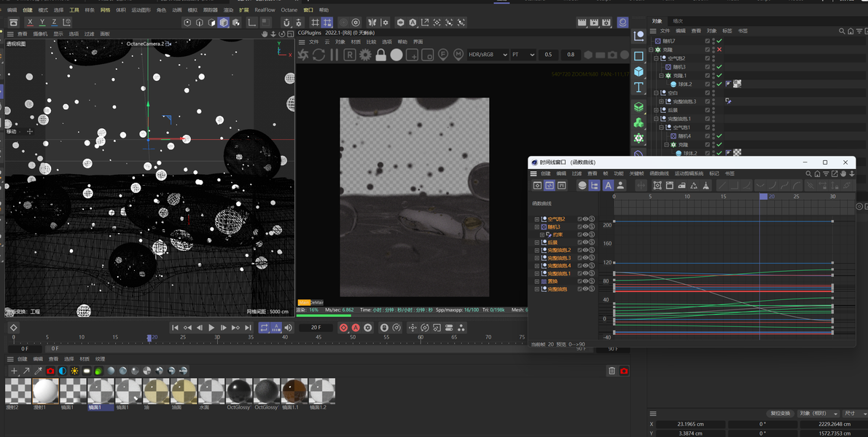Click the autokeying record button in timeline
Image resolution: width=868 pixels, height=437 pixels.
[x=356, y=328]
